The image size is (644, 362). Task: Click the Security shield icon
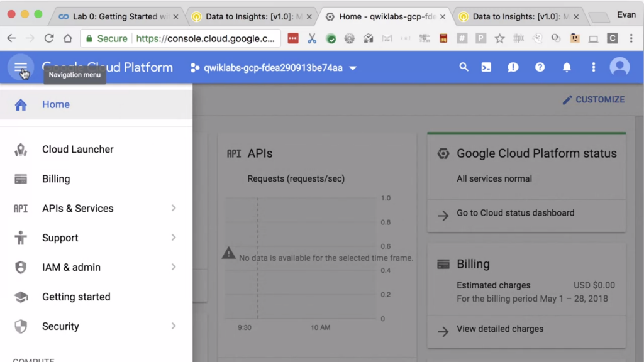click(21, 326)
